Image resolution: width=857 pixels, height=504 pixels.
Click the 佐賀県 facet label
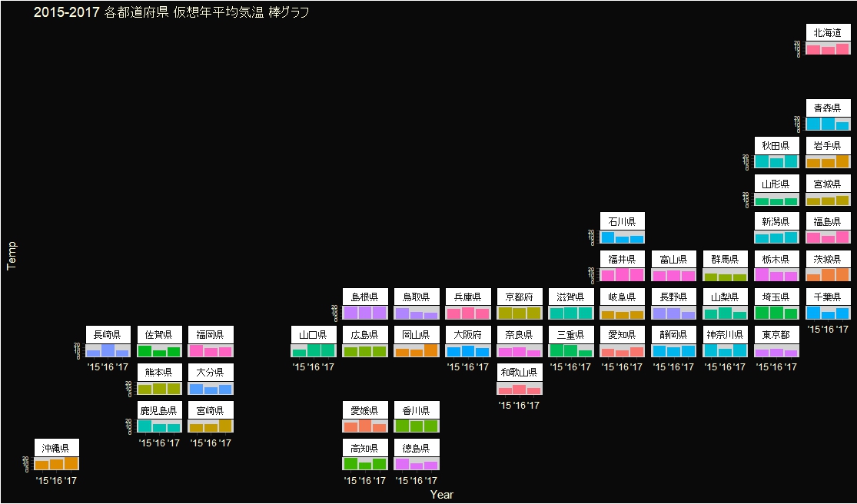pyautogui.click(x=159, y=335)
